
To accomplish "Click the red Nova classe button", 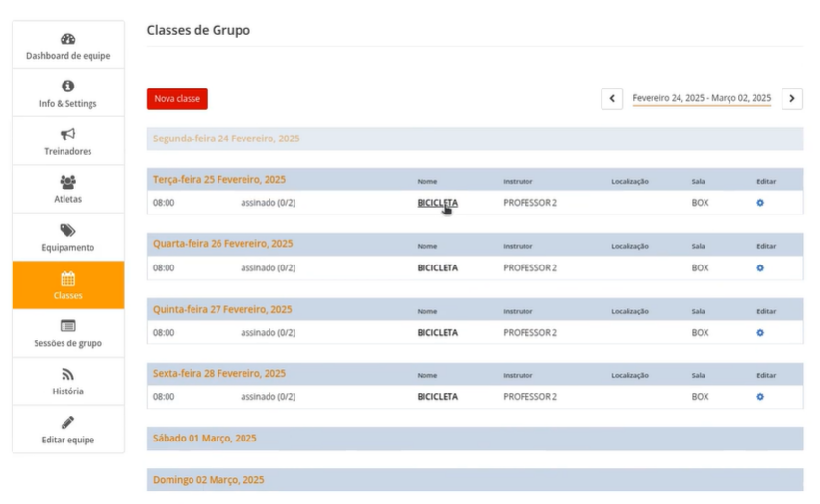I will (x=177, y=99).
